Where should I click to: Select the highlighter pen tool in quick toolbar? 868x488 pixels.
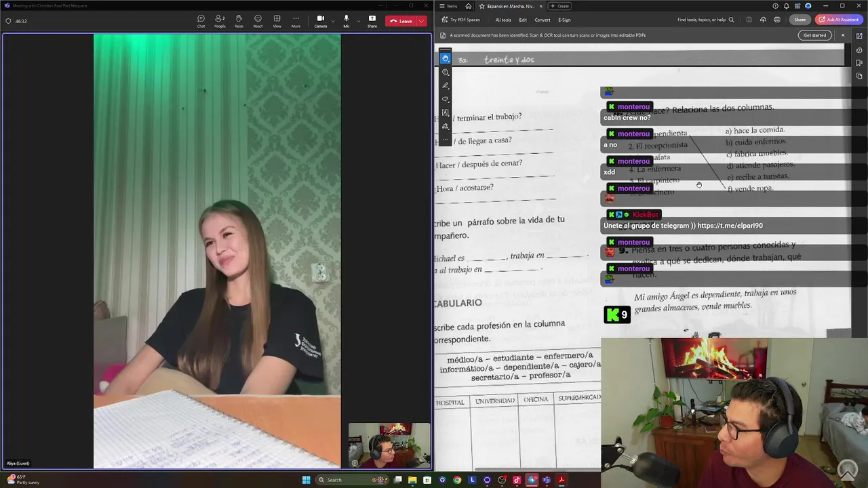(x=446, y=85)
